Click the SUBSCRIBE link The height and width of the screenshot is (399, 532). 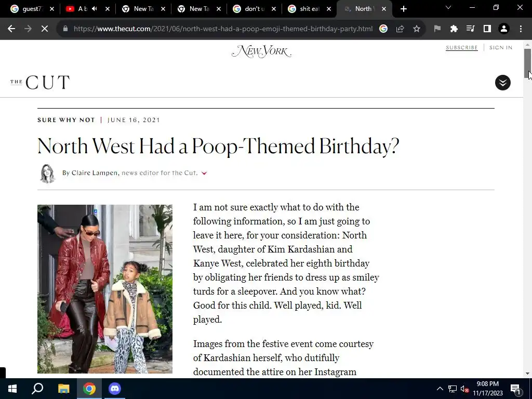[x=461, y=47]
